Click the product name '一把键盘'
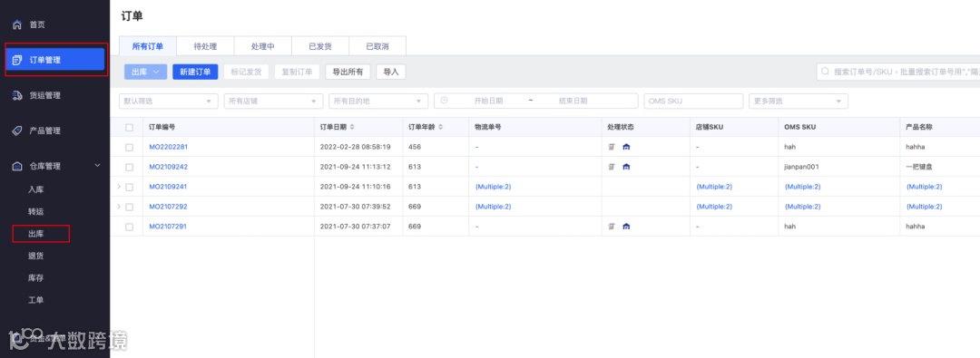 click(918, 167)
